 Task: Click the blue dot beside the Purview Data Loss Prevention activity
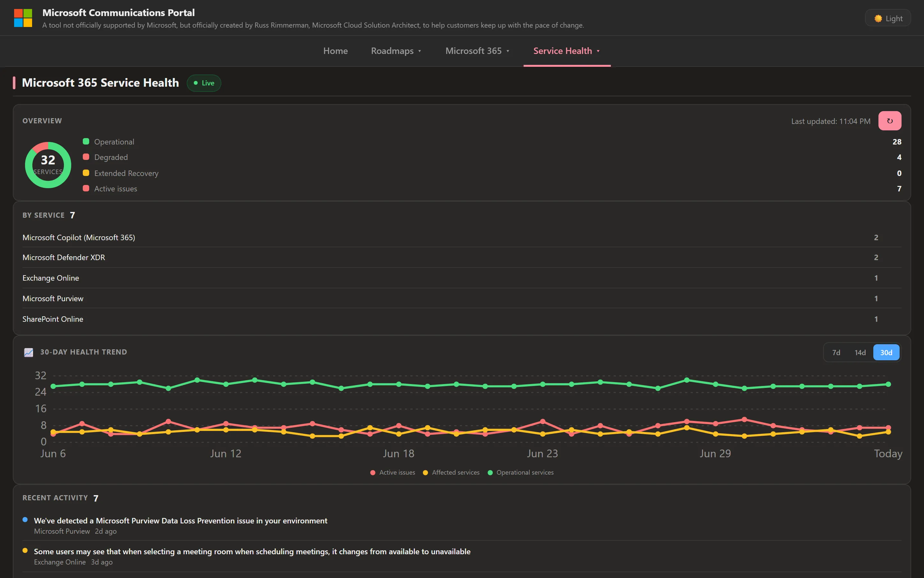point(25,520)
